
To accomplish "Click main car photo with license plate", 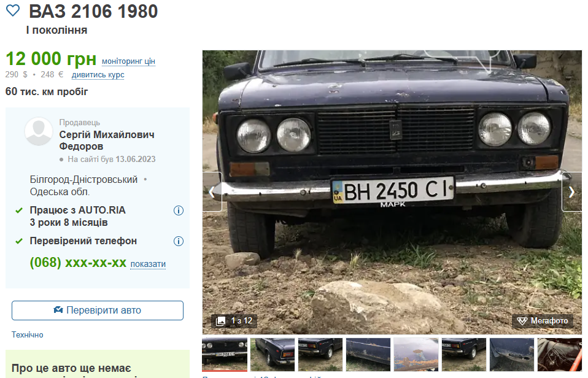I will [392, 192].
